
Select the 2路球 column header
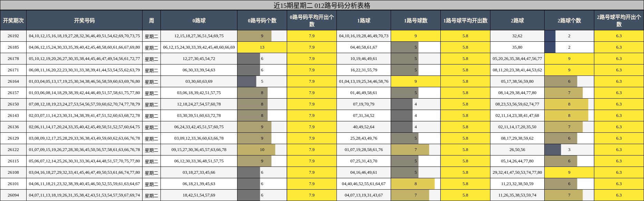pos(517,20)
